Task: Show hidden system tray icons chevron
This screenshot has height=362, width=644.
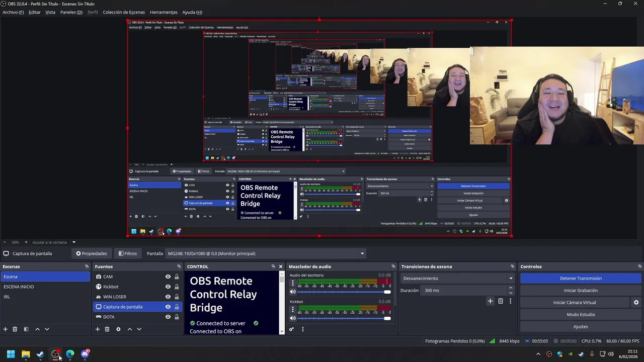Action: coord(538,354)
